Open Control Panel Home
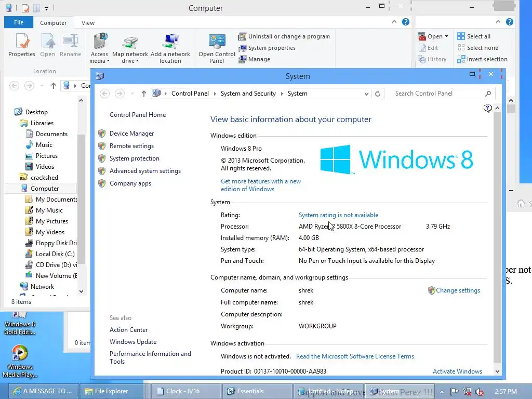The image size is (532, 399). pos(138,115)
